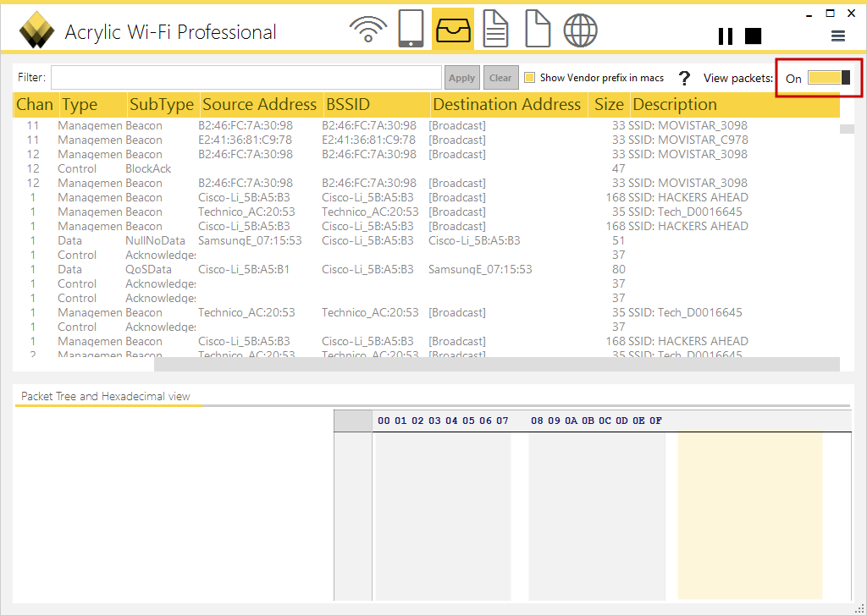Sort by the Description column header
This screenshot has width=867, height=616.
(x=735, y=104)
